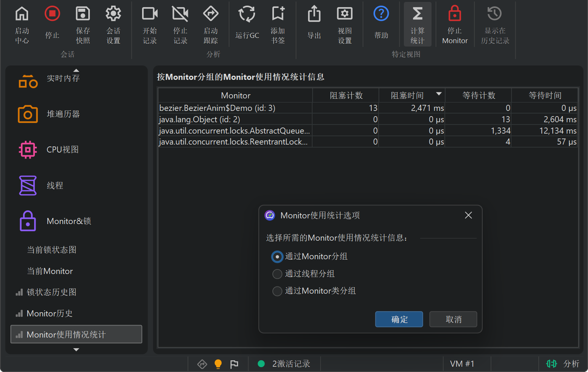Save a snapshot with 保存快照 icon
The width and height of the screenshot is (588, 372).
pos(83,14)
